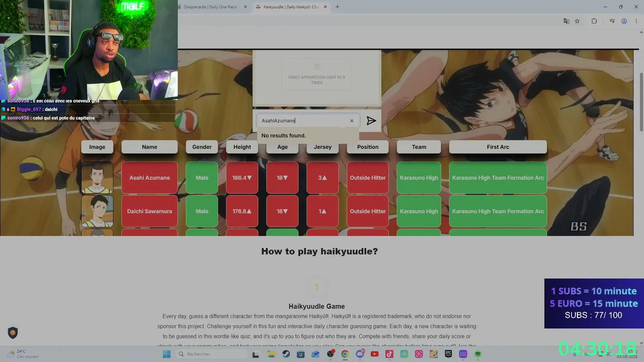Click Asahi's Karasuno High Team Formation Arc cell
This screenshot has width=644, height=362.
498,177
